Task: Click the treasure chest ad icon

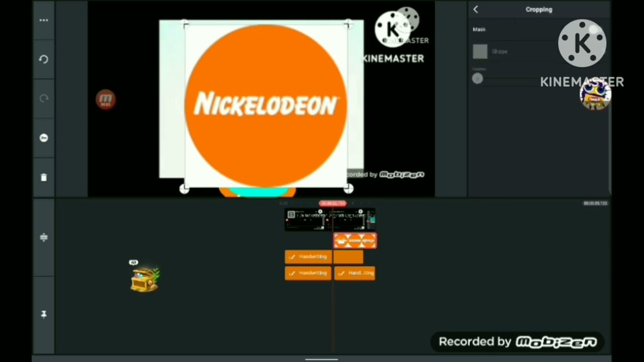Action: point(145,278)
